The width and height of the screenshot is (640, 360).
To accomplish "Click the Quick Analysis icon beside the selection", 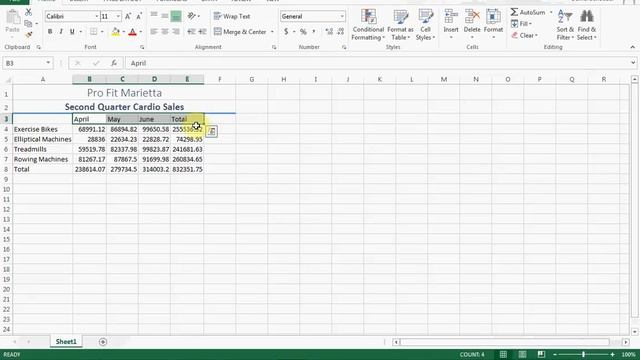I will (x=211, y=131).
